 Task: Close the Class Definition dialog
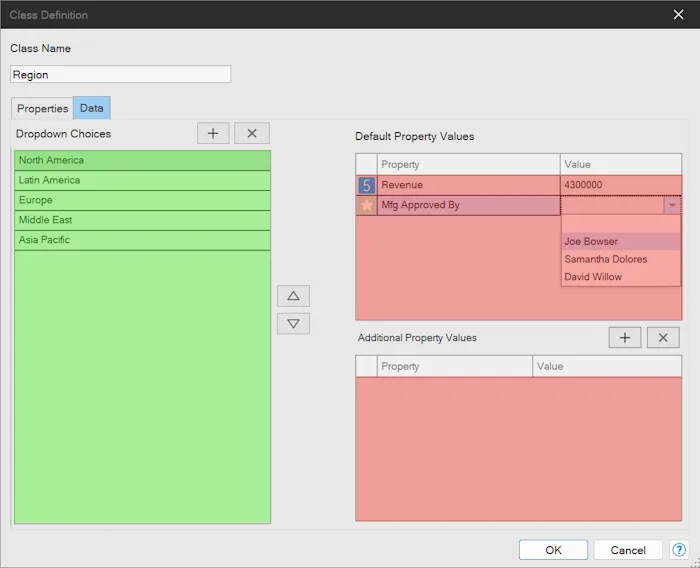678,15
